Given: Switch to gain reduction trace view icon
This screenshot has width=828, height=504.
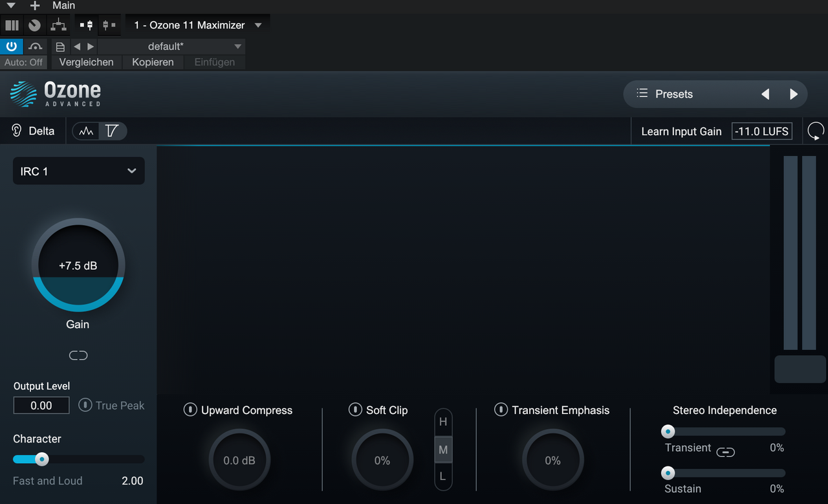Looking at the screenshot, I should (x=113, y=131).
